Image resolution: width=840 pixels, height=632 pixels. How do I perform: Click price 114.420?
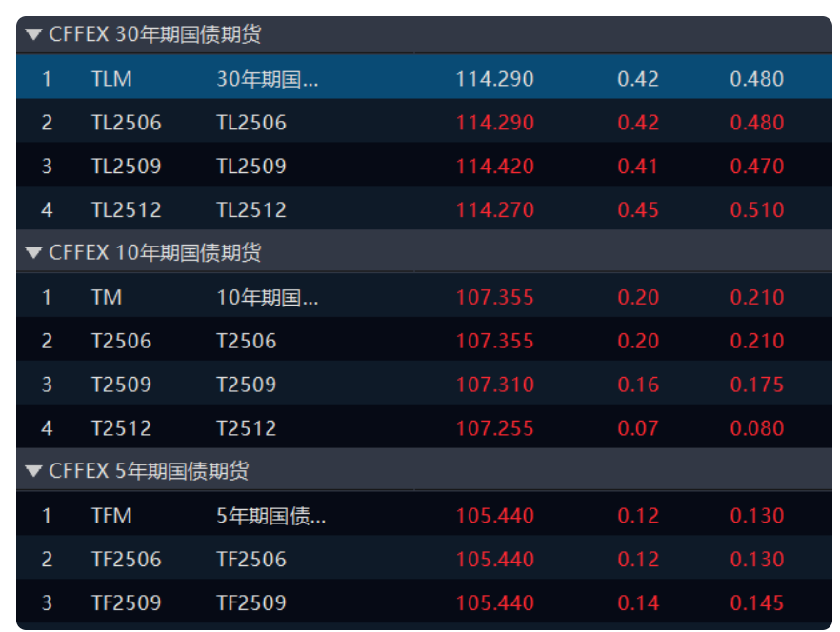pos(494,166)
